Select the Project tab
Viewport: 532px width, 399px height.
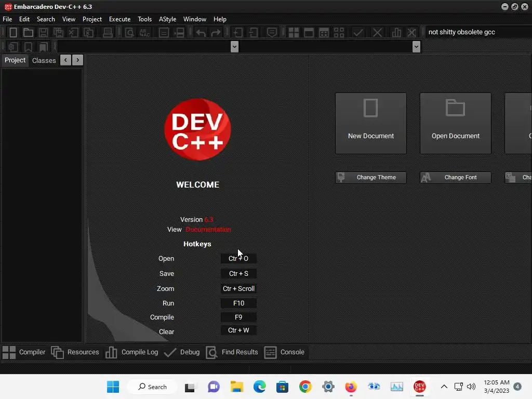[x=15, y=60]
